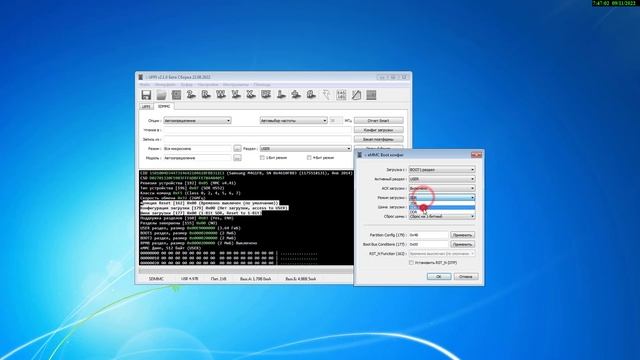Image resolution: width=640 pixels, height=360 pixels.
Task: Click the open folder toolbar icon
Action: coord(161,95)
